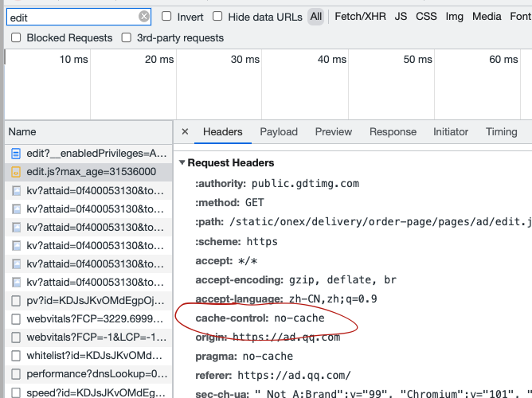
Task: Select the All request type filter
Action: point(316,17)
